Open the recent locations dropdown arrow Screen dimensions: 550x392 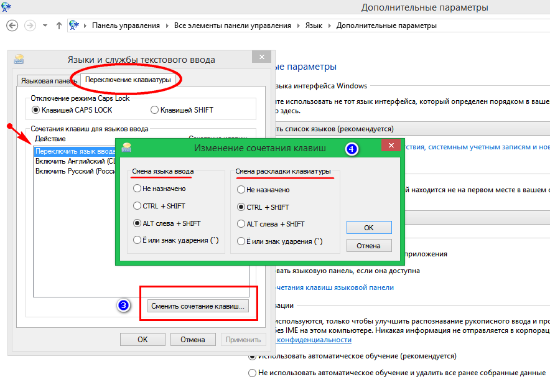coord(45,26)
